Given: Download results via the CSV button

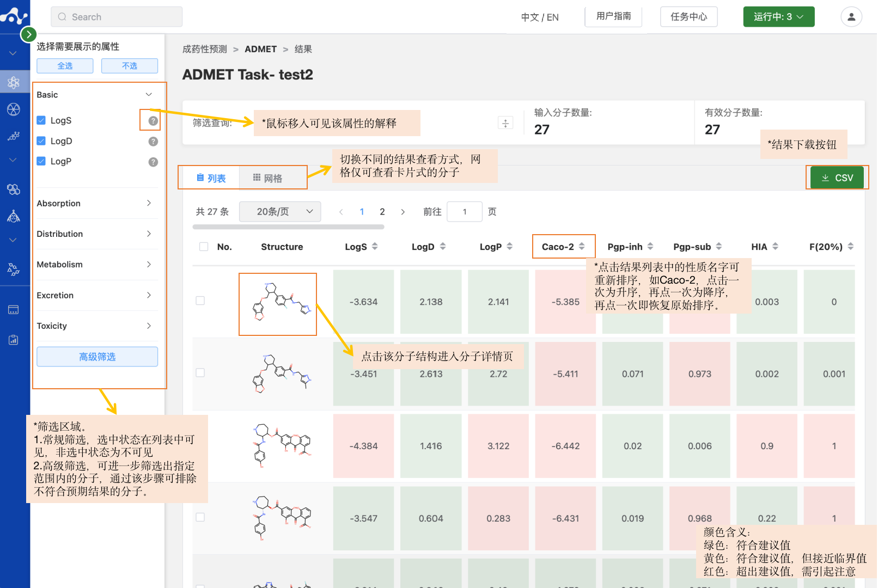Looking at the screenshot, I should click(837, 177).
